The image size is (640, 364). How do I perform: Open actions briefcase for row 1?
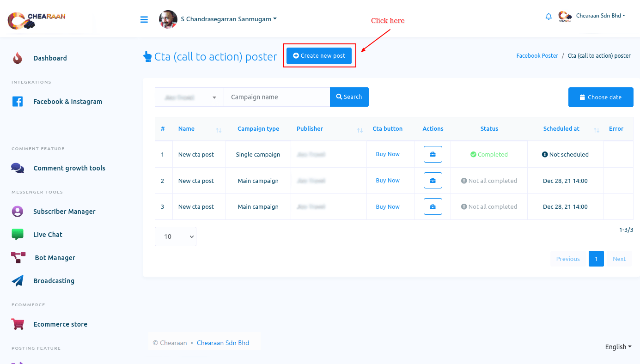pyautogui.click(x=433, y=154)
